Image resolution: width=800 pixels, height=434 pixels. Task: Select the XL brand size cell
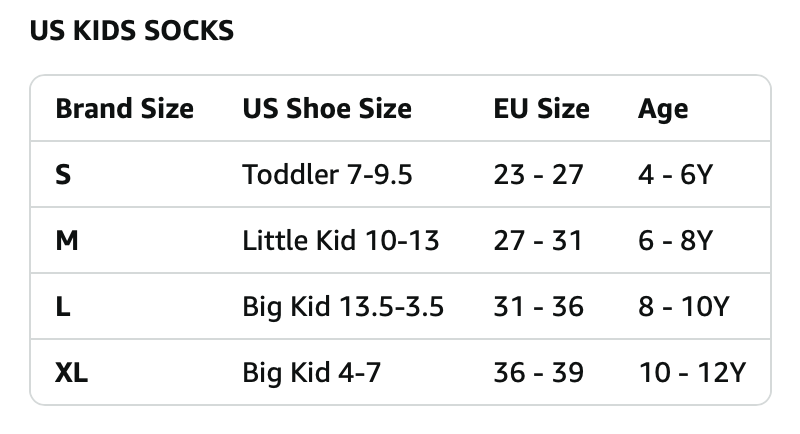(70, 373)
